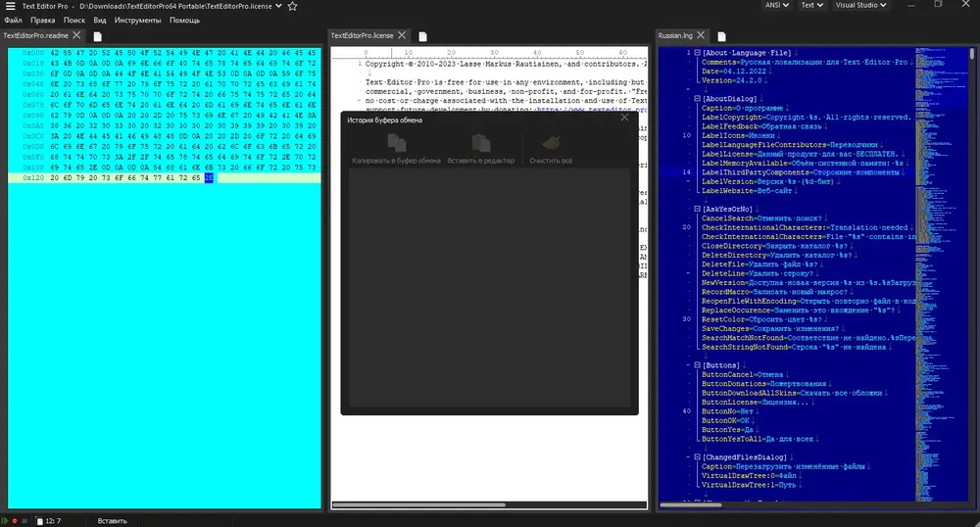Click Копировать в буфер обмена button
This screenshot has width=980, height=527.
click(396, 149)
